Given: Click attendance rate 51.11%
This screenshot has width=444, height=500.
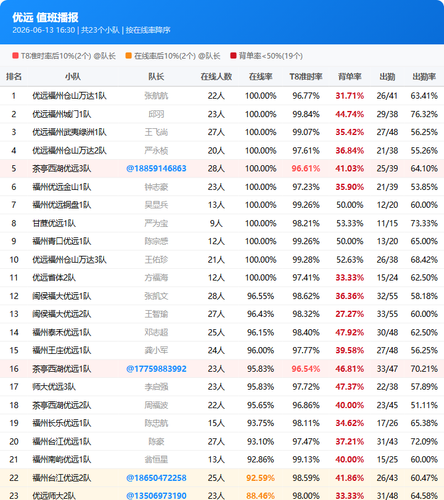Looking at the screenshot, I should pyautogui.click(x=424, y=405).
